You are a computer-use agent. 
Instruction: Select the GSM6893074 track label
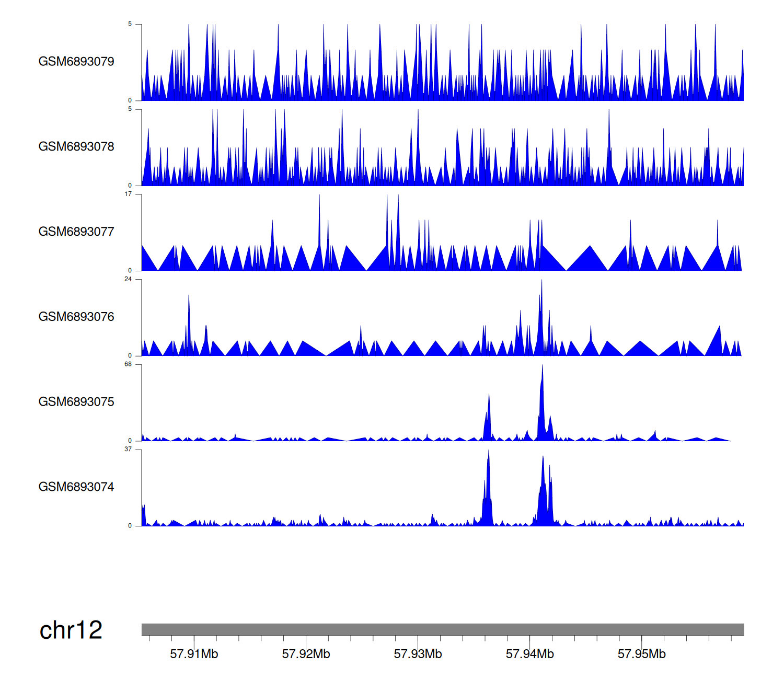[76, 487]
